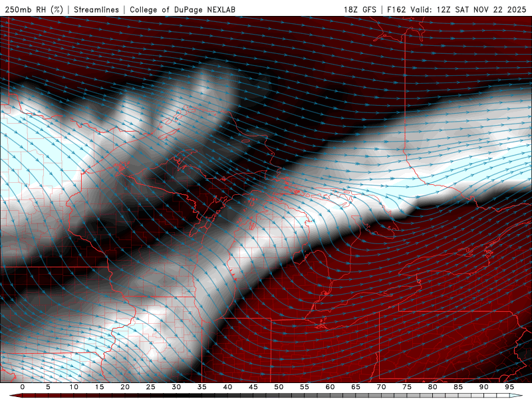Choose the "45" color scale label
The image size is (532, 399).
pos(253,387)
